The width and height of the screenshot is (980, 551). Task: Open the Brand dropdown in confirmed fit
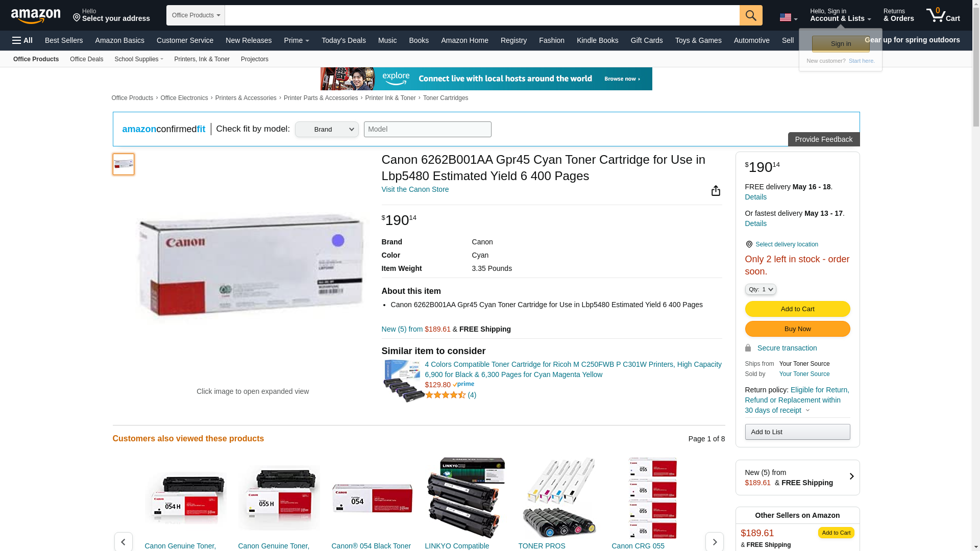(x=327, y=130)
